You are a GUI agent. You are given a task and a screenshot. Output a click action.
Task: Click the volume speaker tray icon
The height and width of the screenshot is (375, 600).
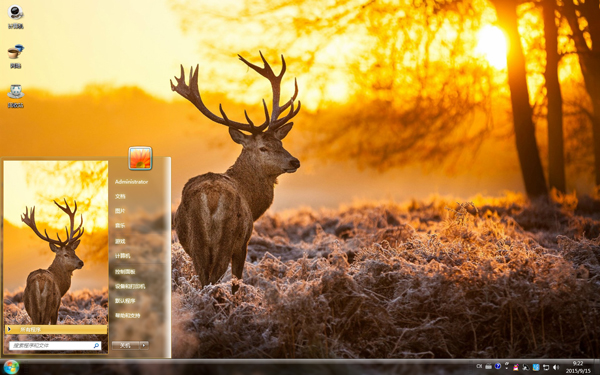tap(556, 367)
